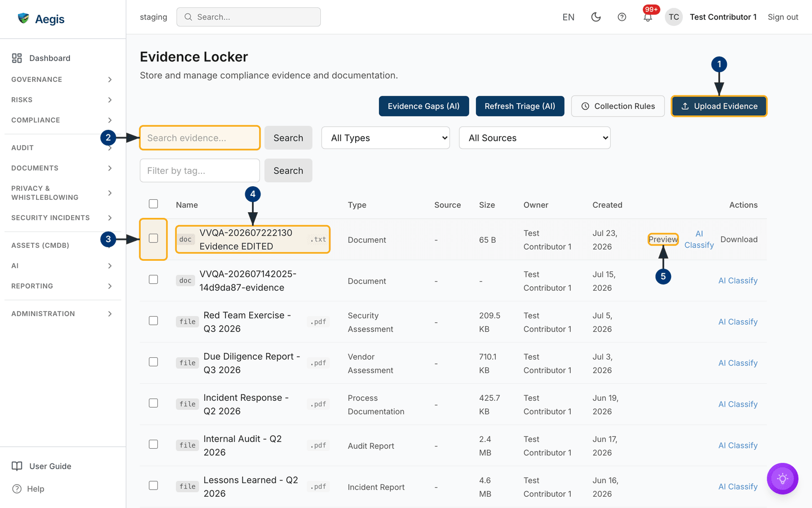Click the Name column header

point(187,205)
